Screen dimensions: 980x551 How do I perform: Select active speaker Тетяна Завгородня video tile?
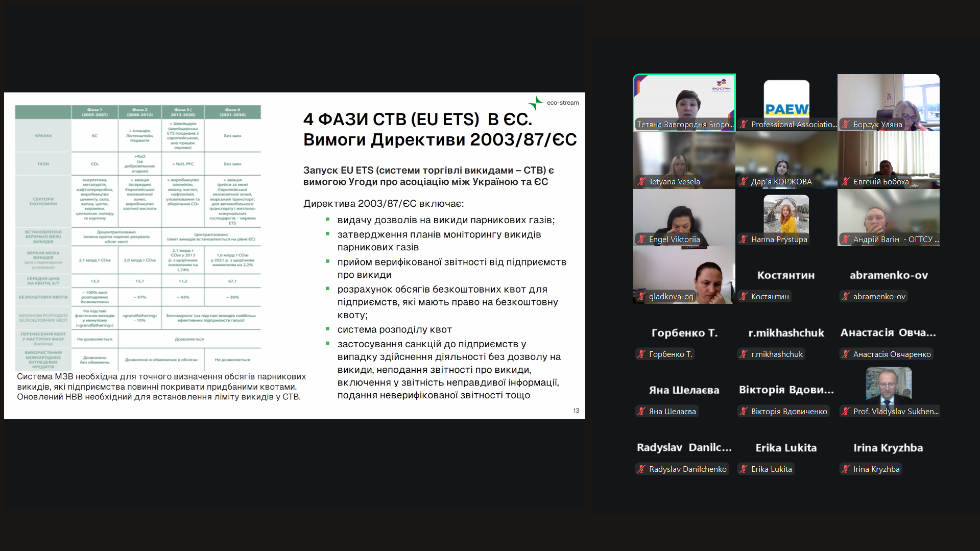(x=684, y=102)
